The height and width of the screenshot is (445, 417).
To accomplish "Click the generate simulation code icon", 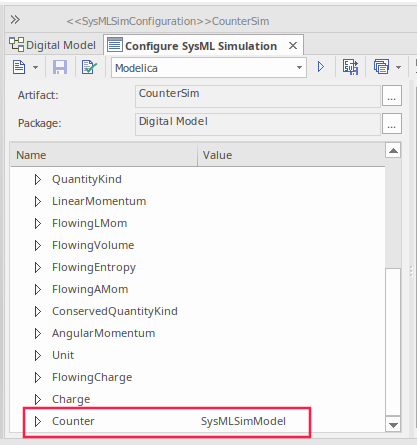I will pos(350,67).
